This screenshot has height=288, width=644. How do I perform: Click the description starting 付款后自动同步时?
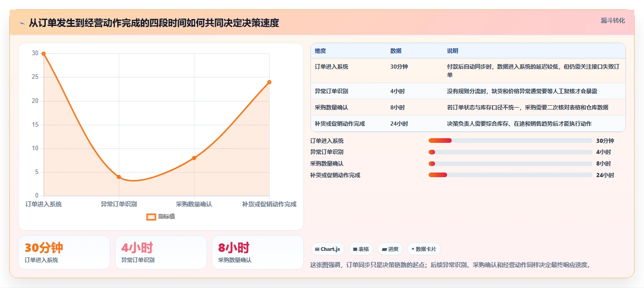(533, 70)
